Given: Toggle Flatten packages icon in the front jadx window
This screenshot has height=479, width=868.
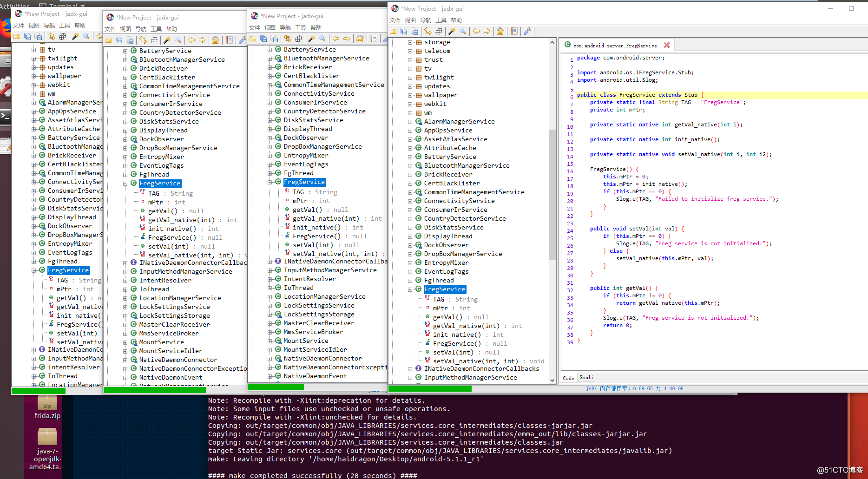Looking at the screenshot, I should tap(439, 31).
